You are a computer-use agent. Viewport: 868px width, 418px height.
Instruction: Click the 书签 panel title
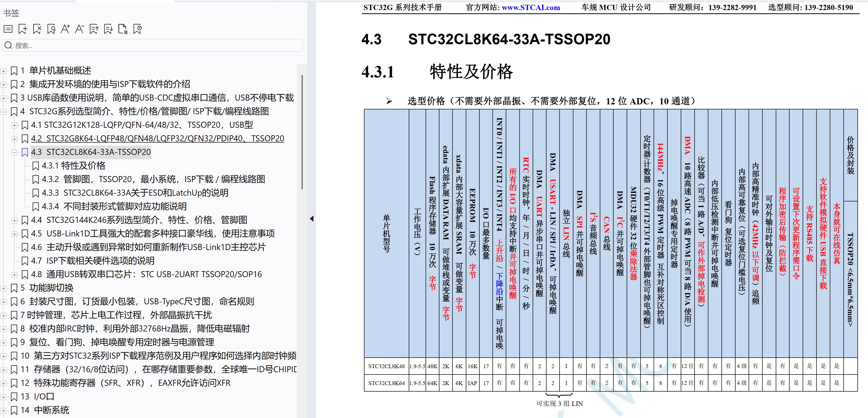11,13
